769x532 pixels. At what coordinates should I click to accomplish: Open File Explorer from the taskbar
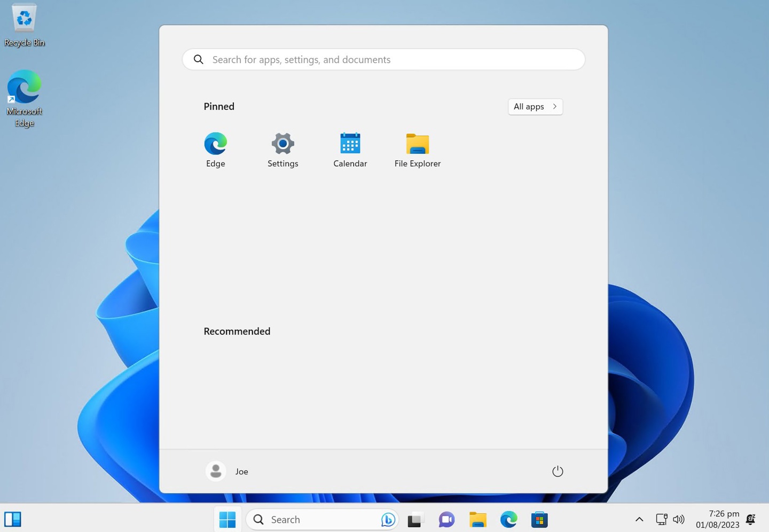(477, 519)
